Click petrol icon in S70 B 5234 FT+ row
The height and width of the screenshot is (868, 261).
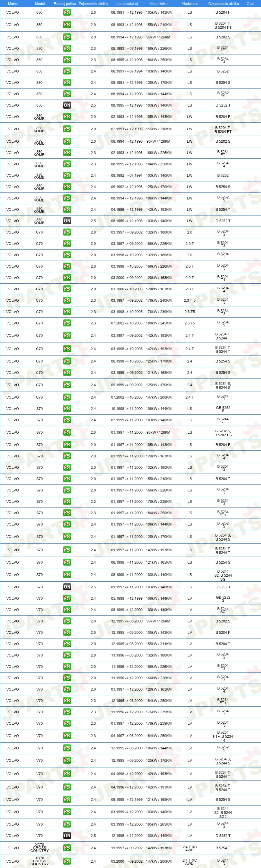pyautogui.click(x=67, y=513)
